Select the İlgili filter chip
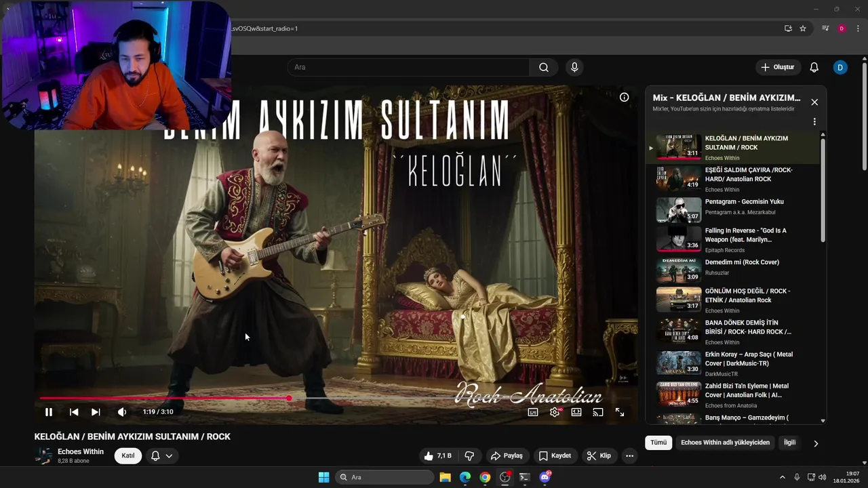Screen dimensions: 868x488 pyautogui.click(x=789, y=443)
